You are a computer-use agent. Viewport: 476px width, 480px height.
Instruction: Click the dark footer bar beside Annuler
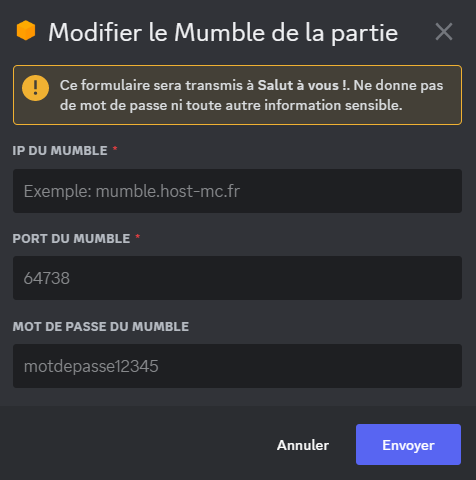tap(133, 443)
